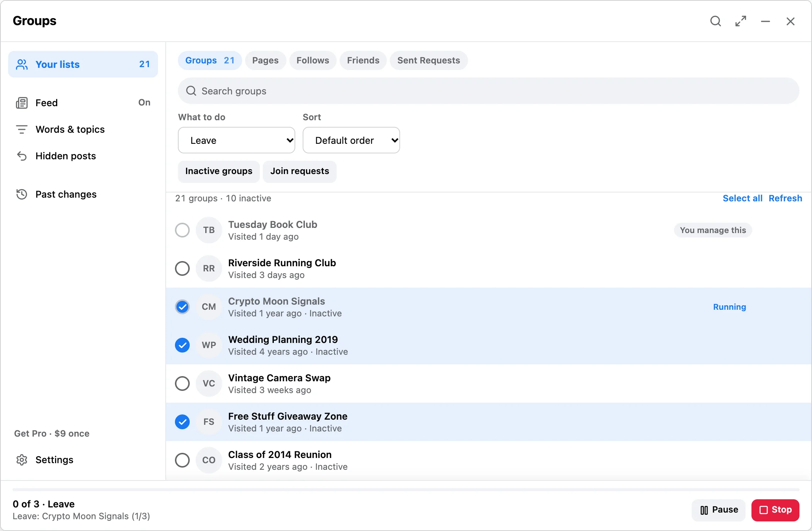
Task: Switch to the Pages tab
Action: point(265,60)
